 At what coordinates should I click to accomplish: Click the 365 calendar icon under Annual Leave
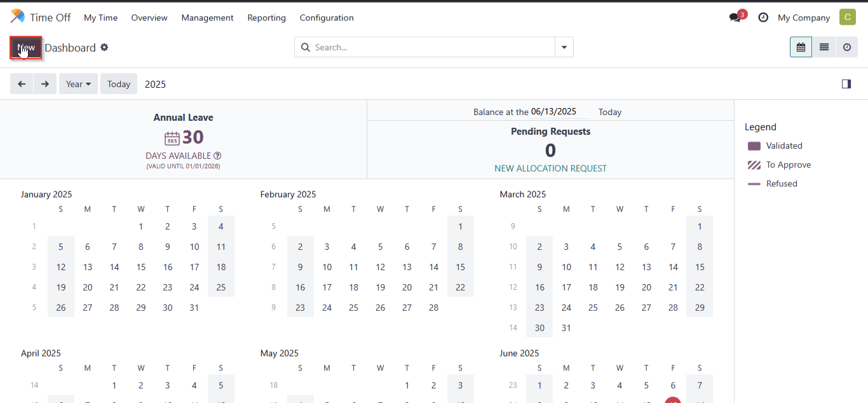(x=172, y=138)
